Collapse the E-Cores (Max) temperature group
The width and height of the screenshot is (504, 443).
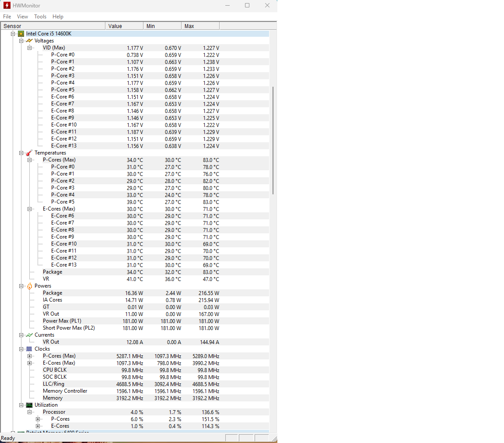click(x=30, y=209)
